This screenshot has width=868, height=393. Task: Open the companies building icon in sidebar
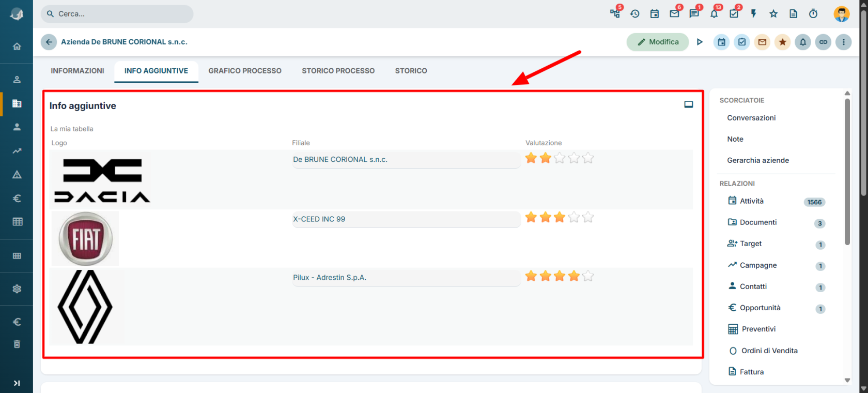(17, 103)
